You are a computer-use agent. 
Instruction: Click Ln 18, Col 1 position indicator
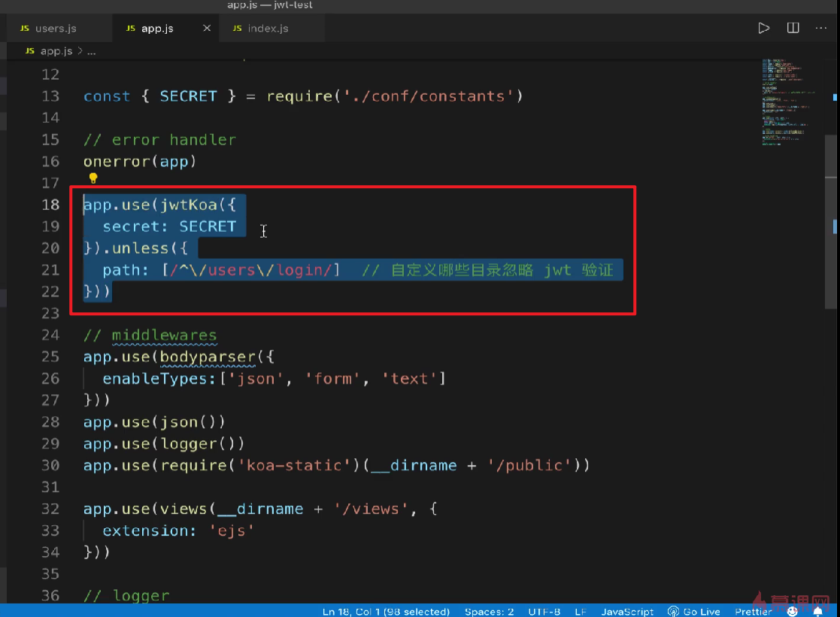click(386, 611)
